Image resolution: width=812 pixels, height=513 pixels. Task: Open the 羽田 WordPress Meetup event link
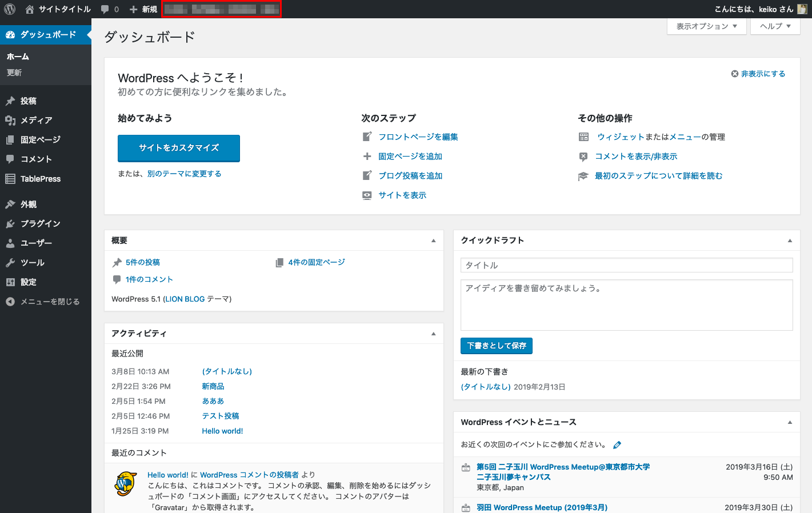click(542, 507)
